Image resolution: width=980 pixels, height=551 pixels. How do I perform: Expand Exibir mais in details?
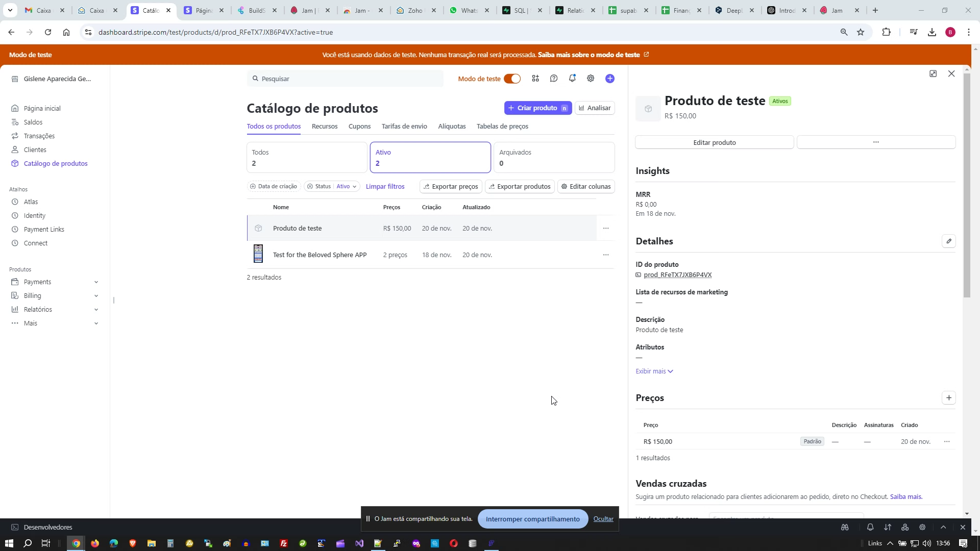pyautogui.click(x=654, y=371)
